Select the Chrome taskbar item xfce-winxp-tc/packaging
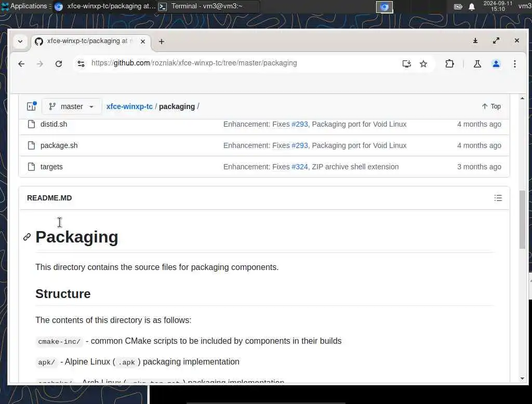 105,6
